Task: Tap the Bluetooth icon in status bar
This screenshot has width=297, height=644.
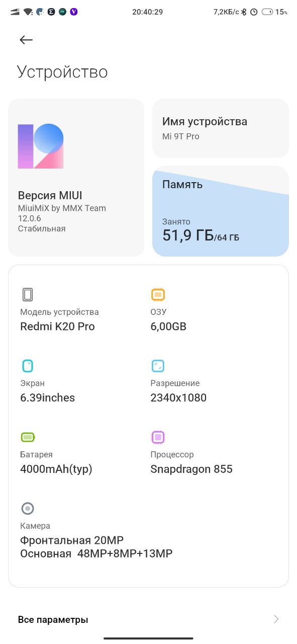Action: (244, 12)
